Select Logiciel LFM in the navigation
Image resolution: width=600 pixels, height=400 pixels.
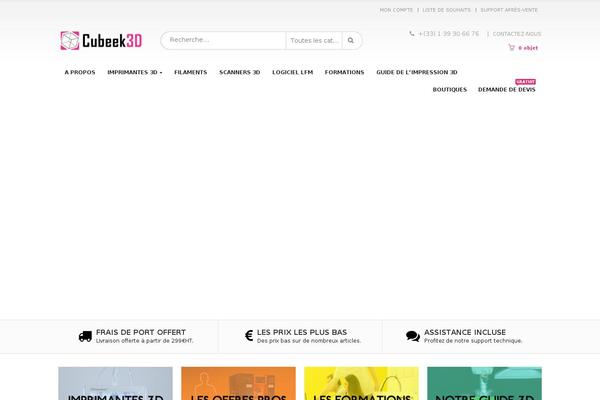(x=293, y=72)
